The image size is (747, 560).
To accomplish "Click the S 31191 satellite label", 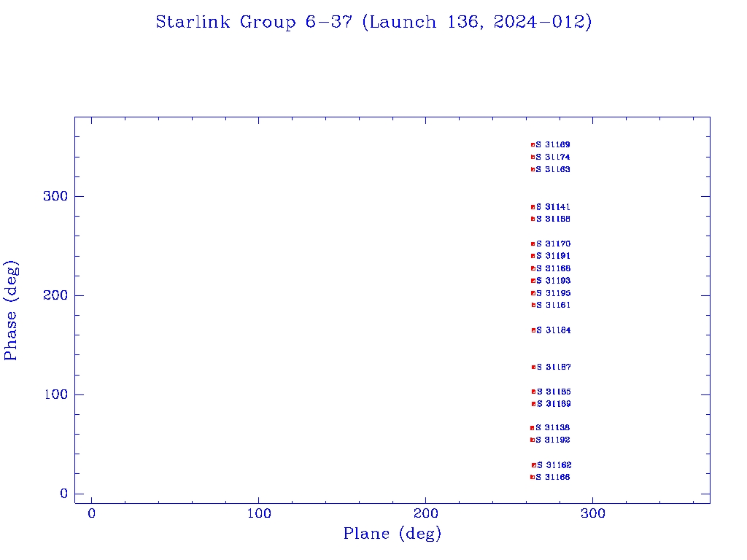I will click(x=553, y=256).
